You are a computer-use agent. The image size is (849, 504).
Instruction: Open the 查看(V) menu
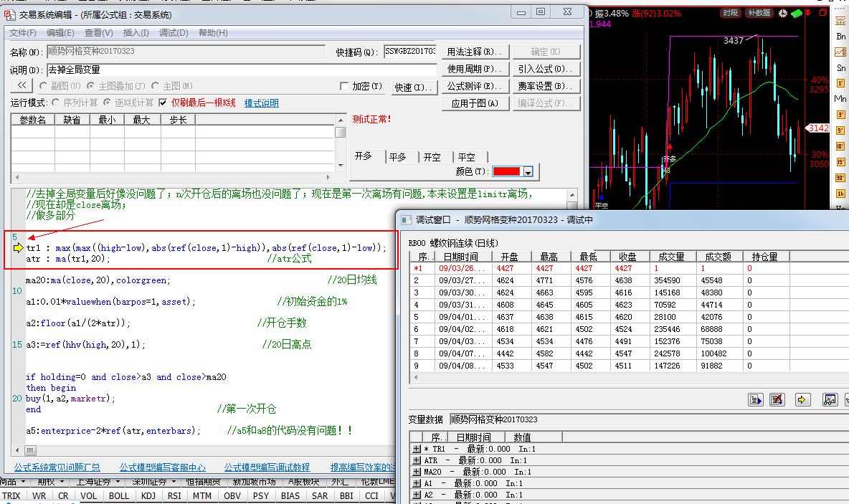[98, 33]
